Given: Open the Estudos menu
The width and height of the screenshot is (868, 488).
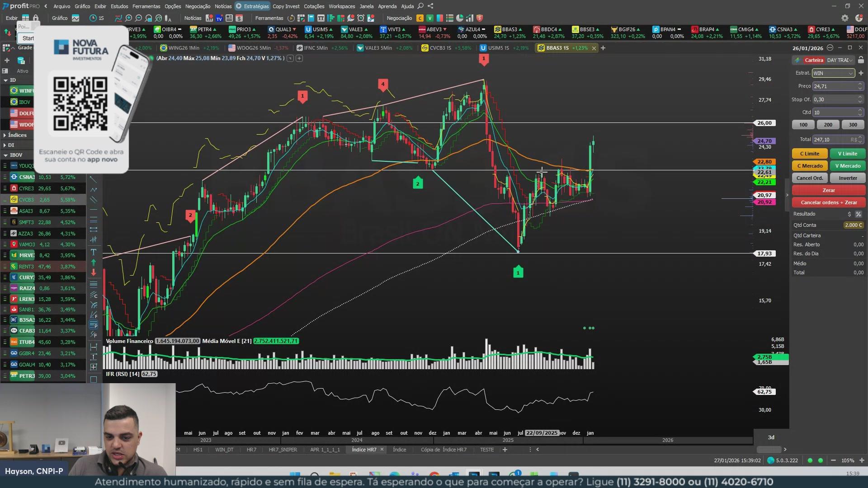Looking at the screenshot, I should coord(119,6).
